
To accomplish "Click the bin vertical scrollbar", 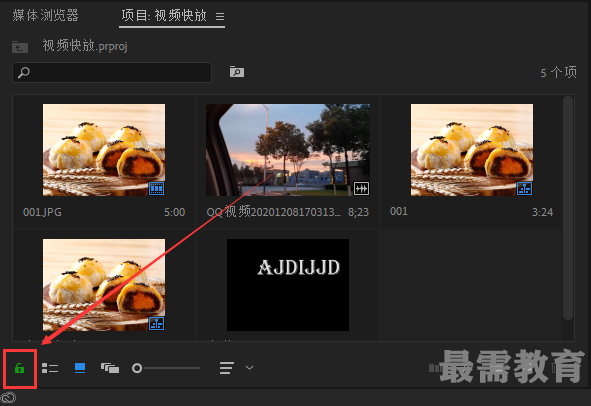I will [x=568, y=208].
